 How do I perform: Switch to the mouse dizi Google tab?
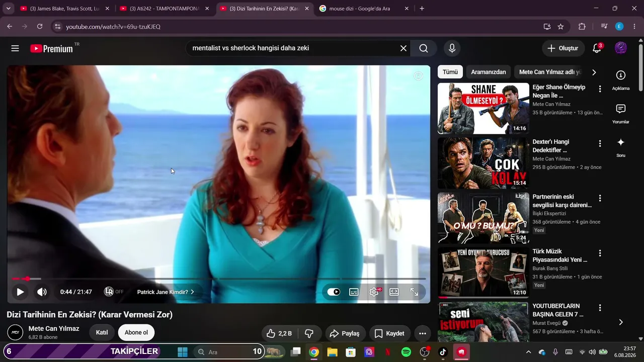(364, 9)
